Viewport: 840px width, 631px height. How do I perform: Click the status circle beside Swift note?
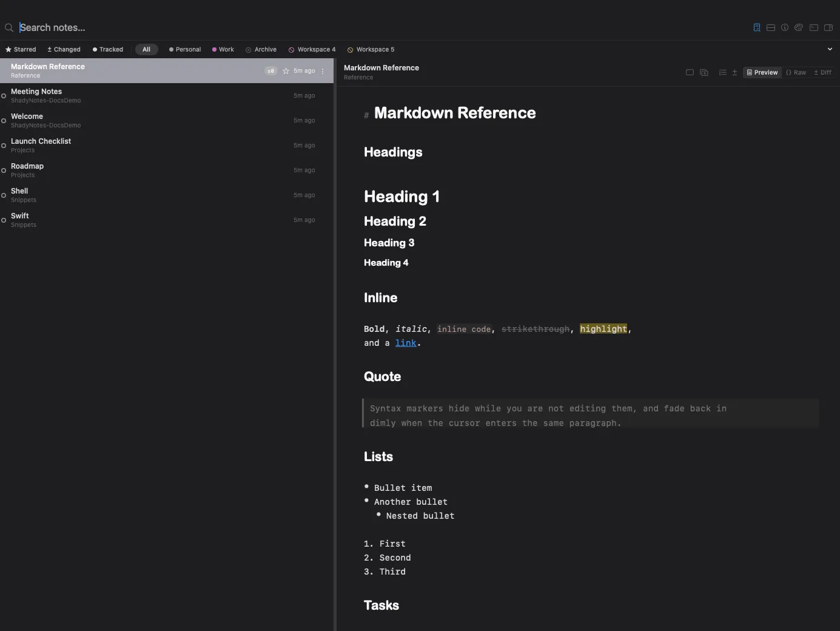(x=4, y=220)
